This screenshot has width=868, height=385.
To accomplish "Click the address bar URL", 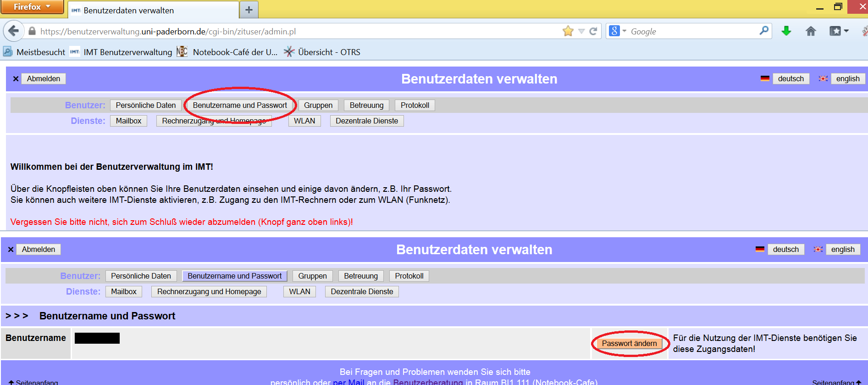I will (168, 31).
